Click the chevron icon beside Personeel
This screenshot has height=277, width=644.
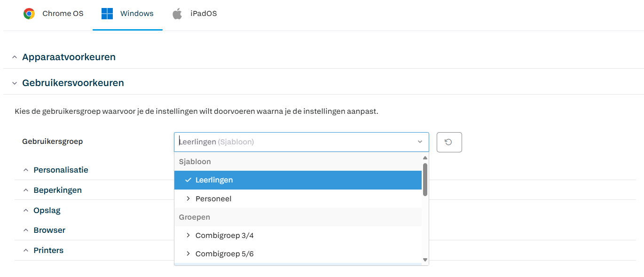[x=188, y=198]
